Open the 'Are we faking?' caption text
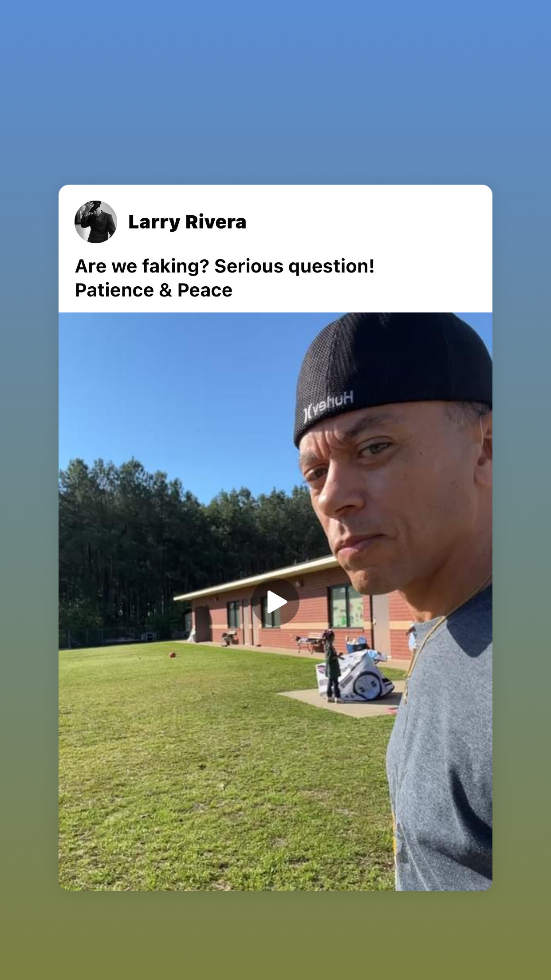 tap(225, 266)
